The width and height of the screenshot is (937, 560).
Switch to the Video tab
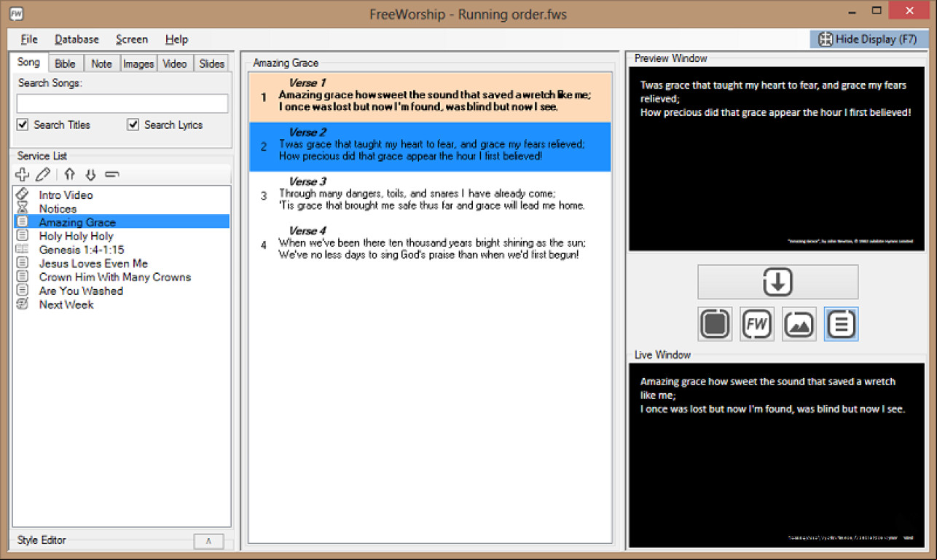(x=175, y=63)
